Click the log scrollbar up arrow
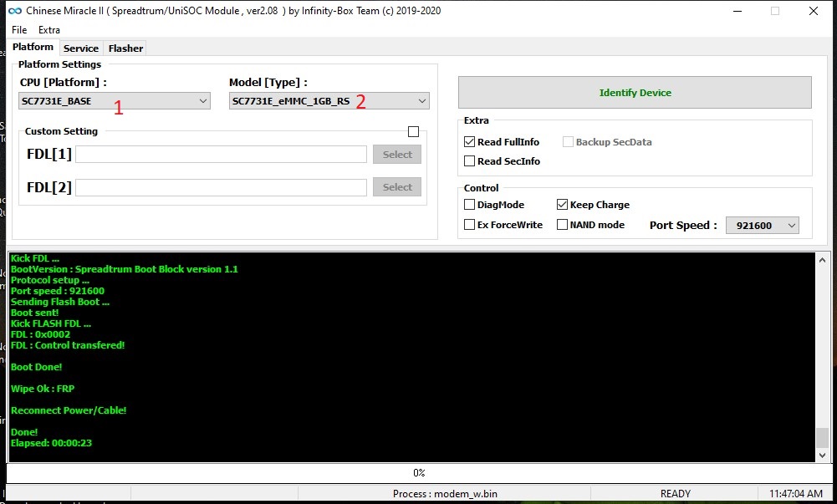Viewport: 837px width, 504px height. coord(822,260)
